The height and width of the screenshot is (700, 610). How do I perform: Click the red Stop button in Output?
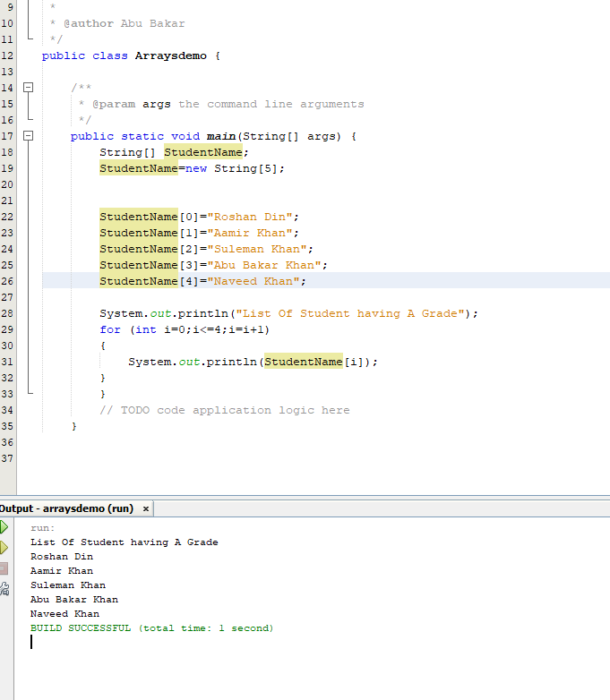pyautogui.click(x=4, y=568)
